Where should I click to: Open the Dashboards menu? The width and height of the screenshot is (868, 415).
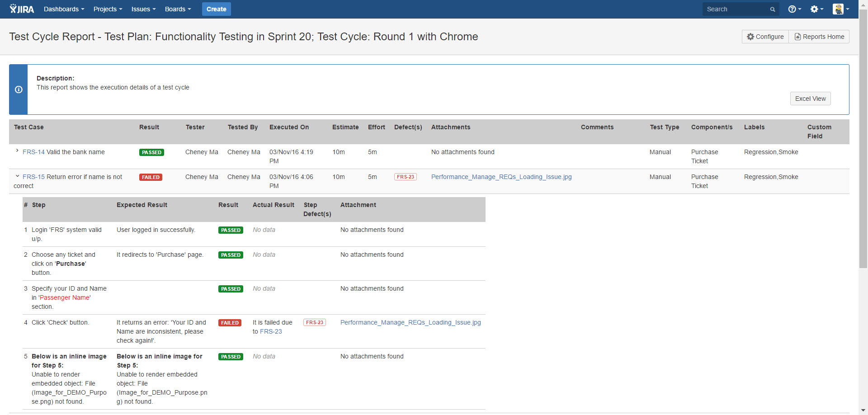click(64, 9)
